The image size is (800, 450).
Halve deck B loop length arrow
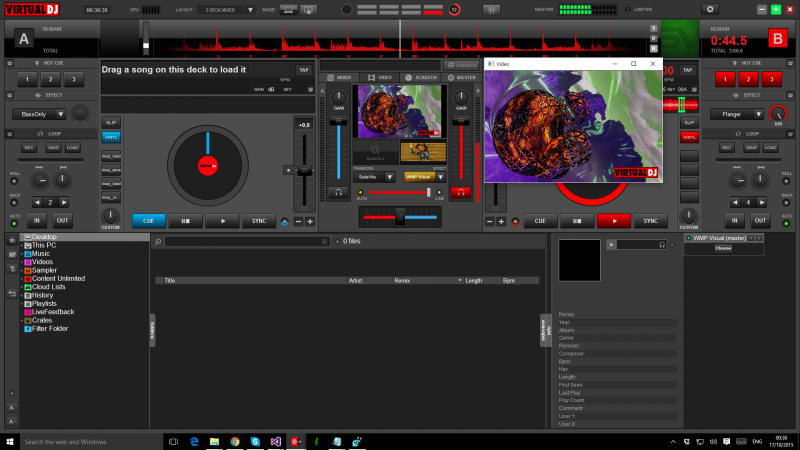click(x=735, y=203)
